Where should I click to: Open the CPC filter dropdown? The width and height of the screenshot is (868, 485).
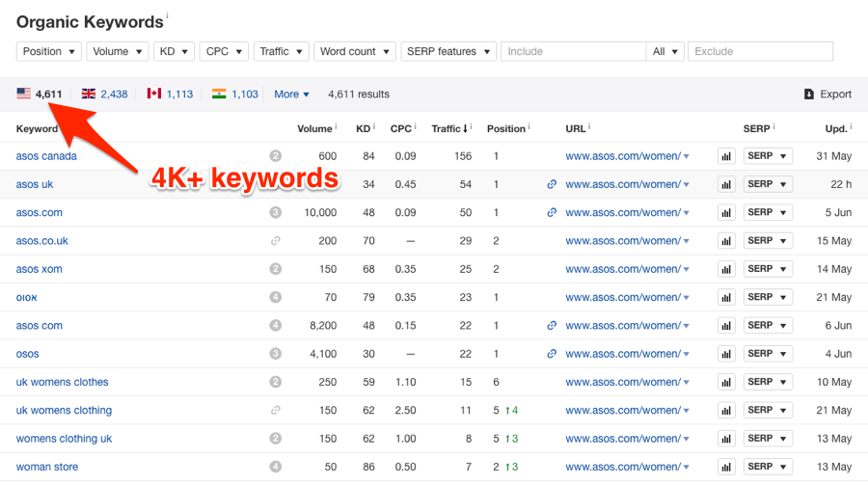pos(224,51)
